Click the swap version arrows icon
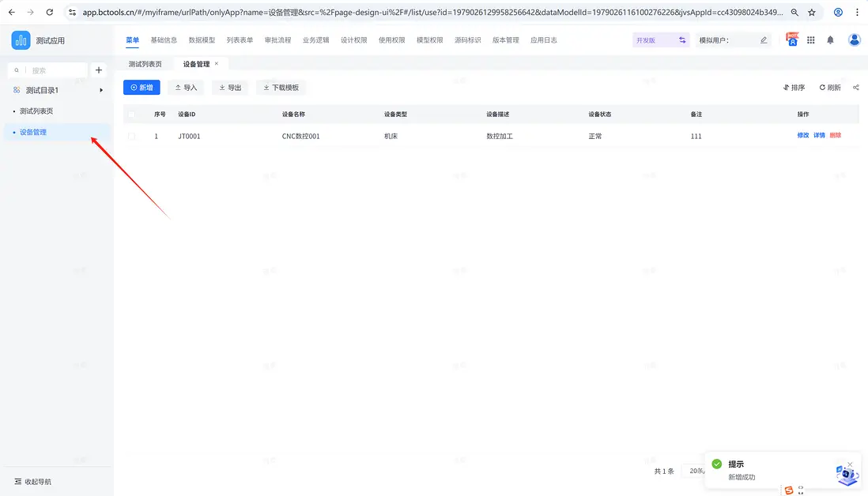 click(x=682, y=40)
